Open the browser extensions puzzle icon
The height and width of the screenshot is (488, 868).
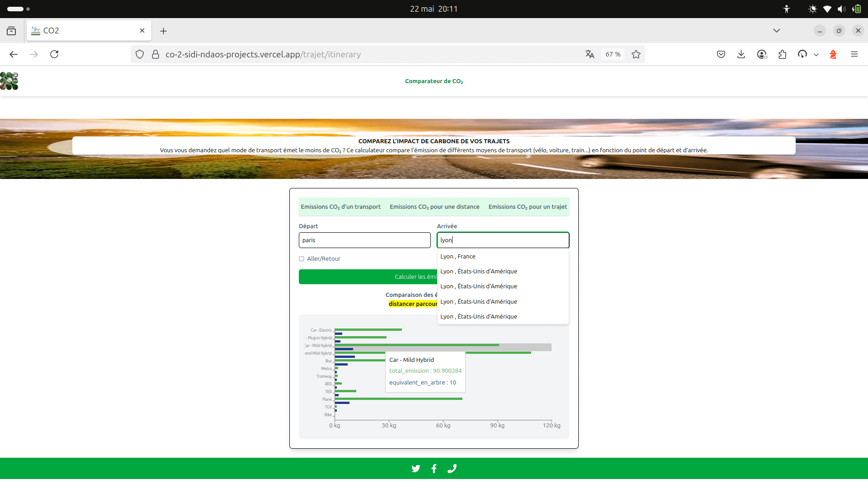pyautogui.click(x=783, y=54)
